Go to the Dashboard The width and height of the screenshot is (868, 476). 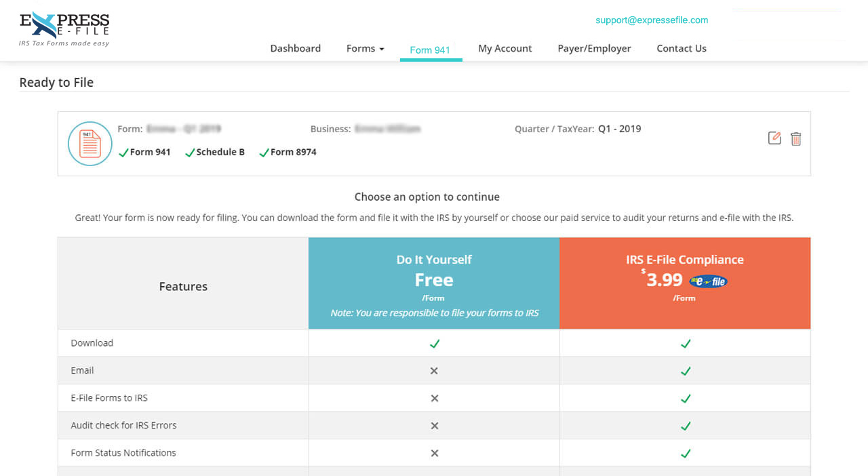[295, 48]
